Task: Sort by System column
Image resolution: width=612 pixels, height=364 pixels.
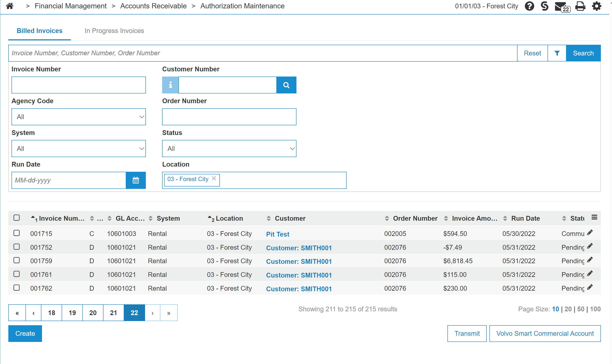Action: click(x=164, y=218)
